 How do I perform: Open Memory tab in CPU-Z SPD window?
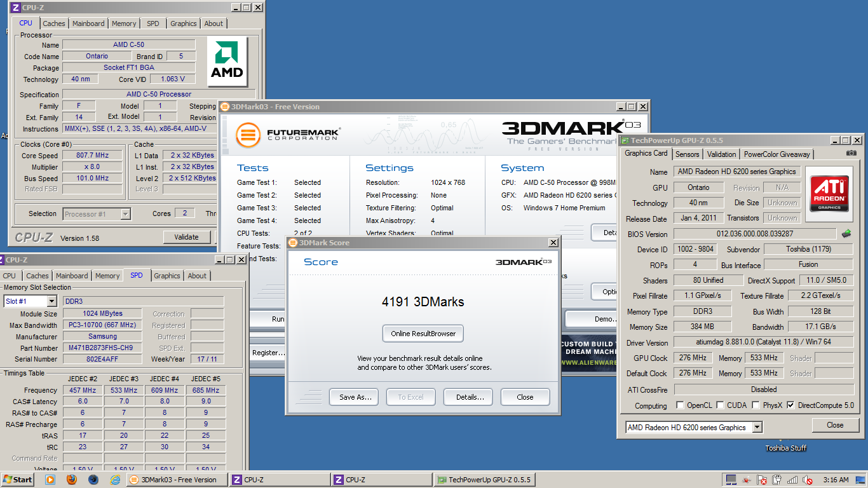[x=107, y=276]
